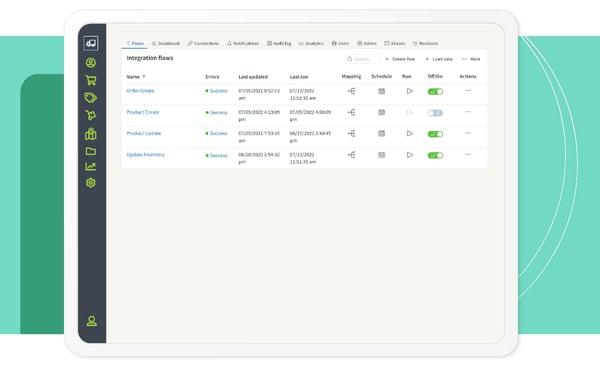Open the line chart icon in the sidebar
This screenshot has width=600, height=386.
click(x=91, y=166)
